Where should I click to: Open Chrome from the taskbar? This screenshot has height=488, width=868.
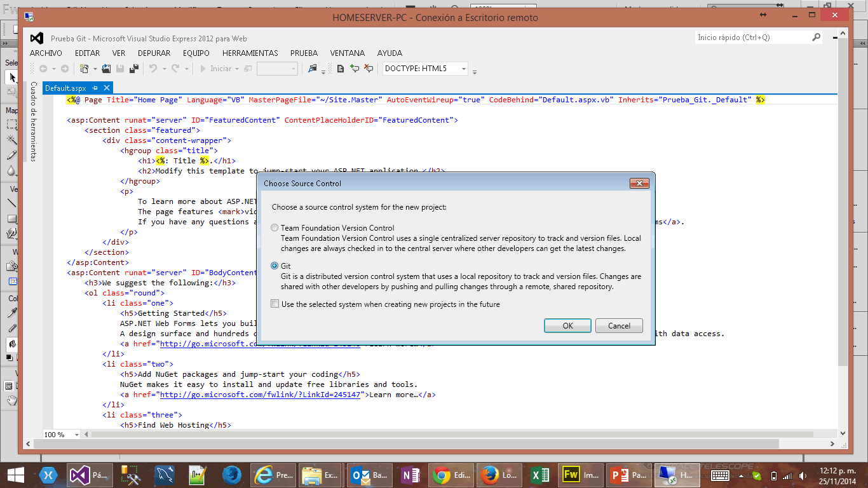pyautogui.click(x=452, y=475)
